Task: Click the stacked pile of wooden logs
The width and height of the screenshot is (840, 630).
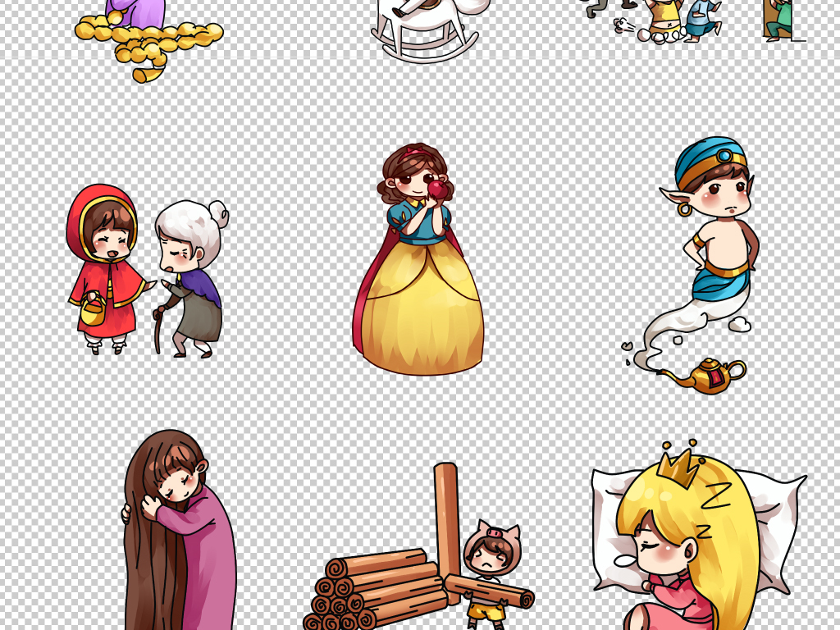Action: (376, 589)
